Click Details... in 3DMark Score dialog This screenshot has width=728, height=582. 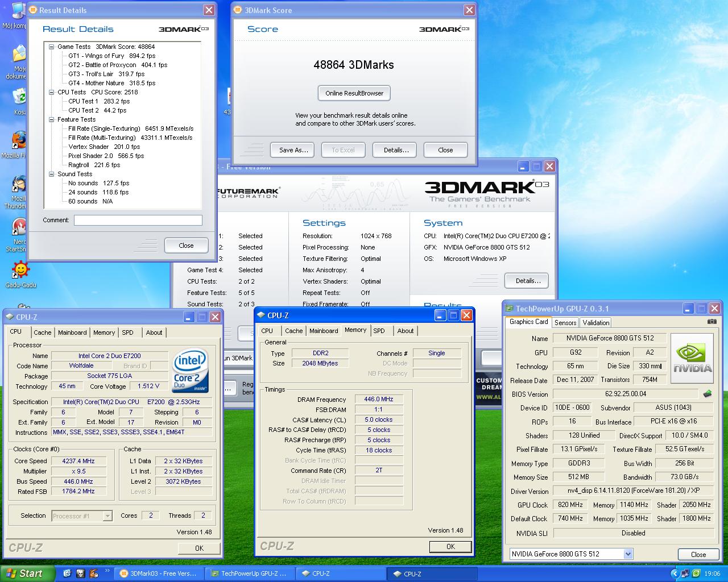[396, 150]
